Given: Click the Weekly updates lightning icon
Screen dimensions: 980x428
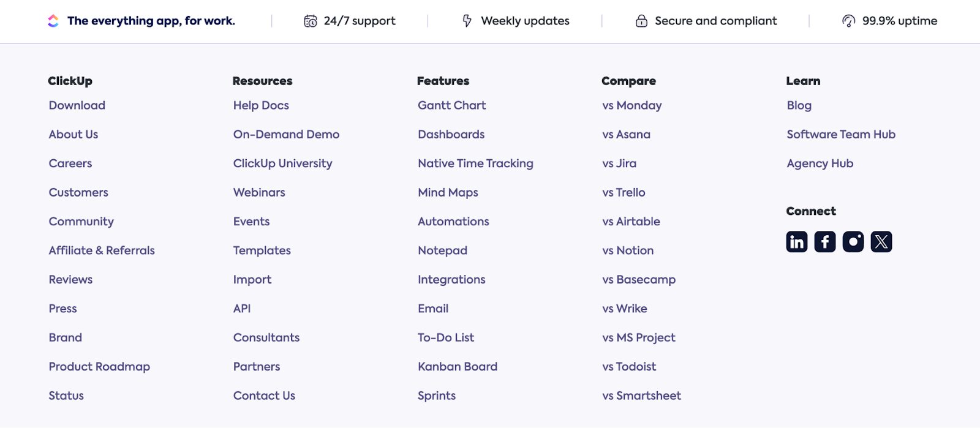Looking at the screenshot, I should pyautogui.click(x=467, y=21).
